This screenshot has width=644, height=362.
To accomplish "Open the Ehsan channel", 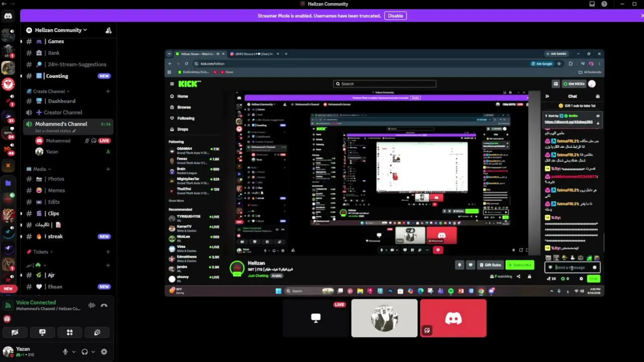I will [68, 287].
